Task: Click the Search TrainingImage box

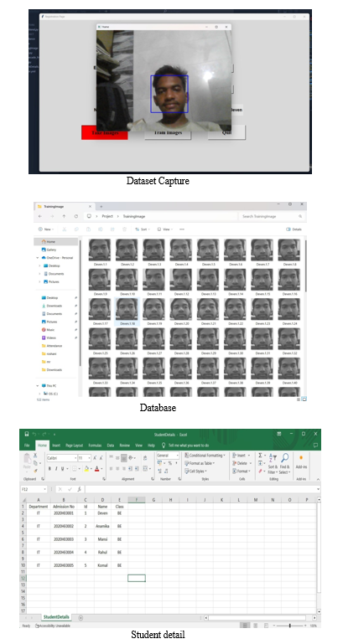Action: coord(272,216)
